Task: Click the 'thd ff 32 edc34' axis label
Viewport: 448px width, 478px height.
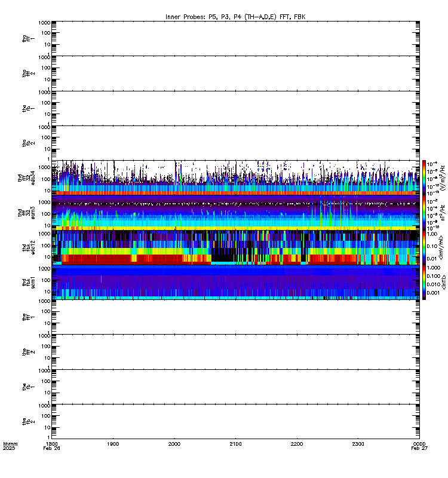Action: [x=26, y=178]
